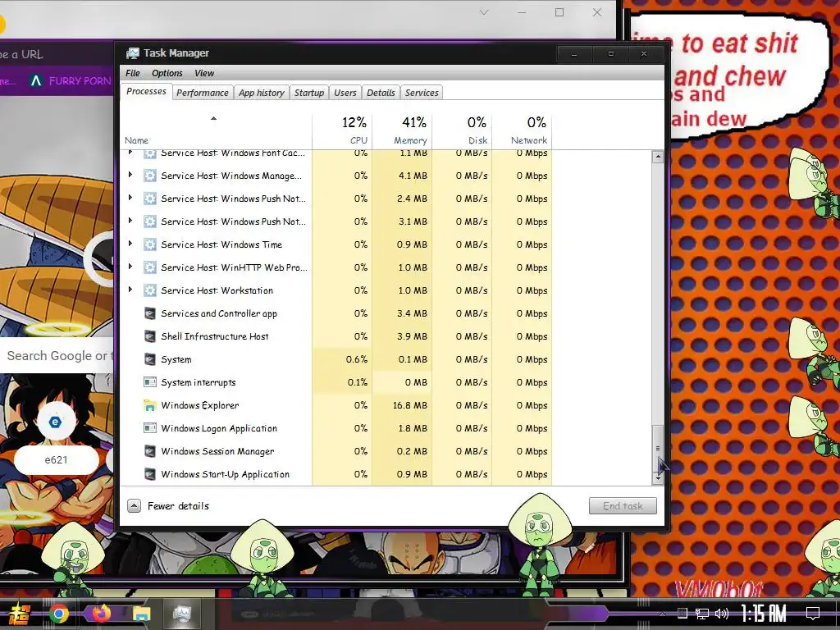Click the Windows Explorer folder icon
Viewport: 840px width, 630px height.
pyautogui.click(x=150, y=405)
